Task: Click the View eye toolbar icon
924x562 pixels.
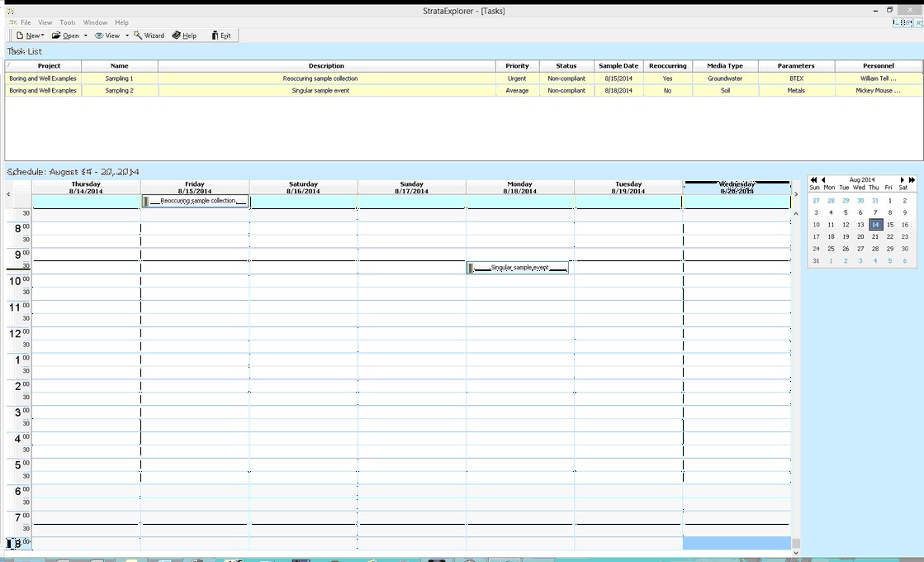Action: (98, 36)
